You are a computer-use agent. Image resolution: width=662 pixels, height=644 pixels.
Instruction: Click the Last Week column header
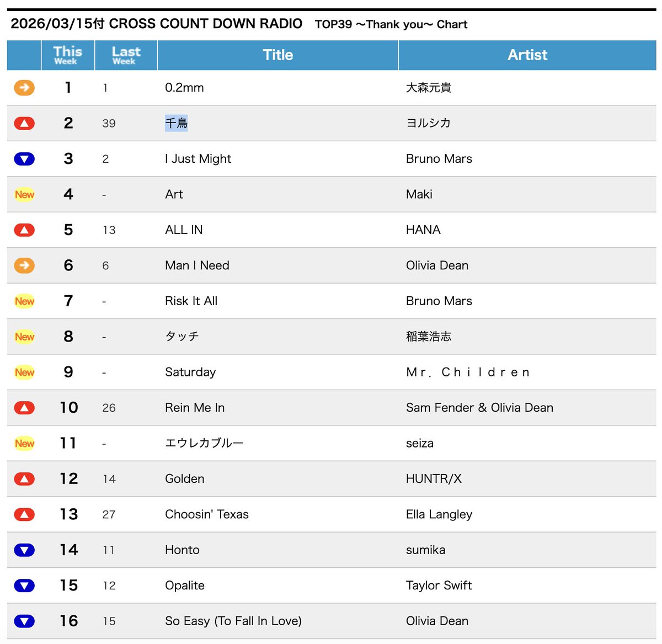(x=126, y=55)
